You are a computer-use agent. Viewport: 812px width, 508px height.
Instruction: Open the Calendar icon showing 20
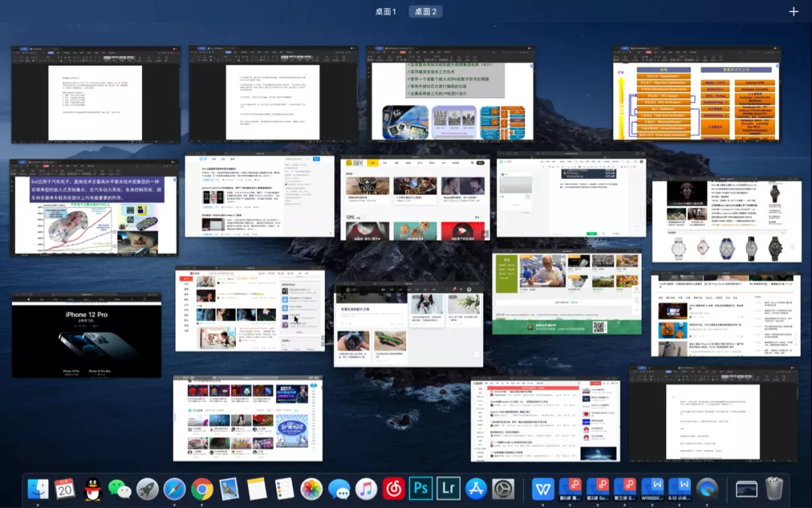[x=65, y=488]
